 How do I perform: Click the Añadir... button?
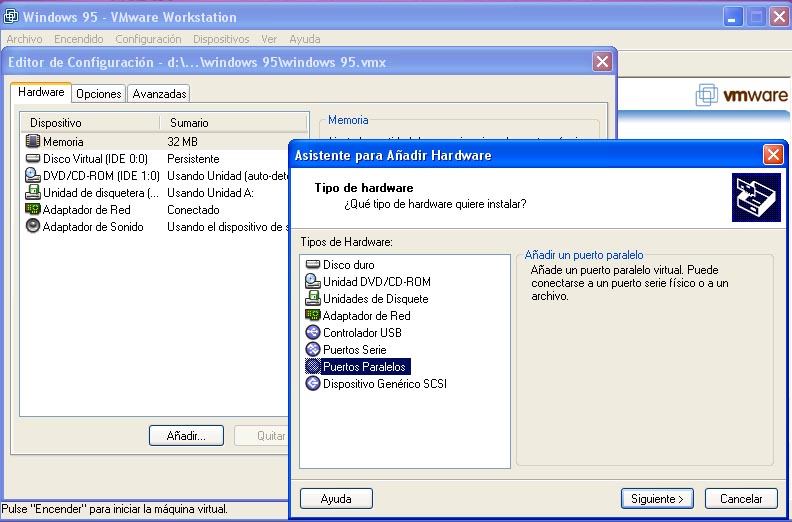point(186,436)
